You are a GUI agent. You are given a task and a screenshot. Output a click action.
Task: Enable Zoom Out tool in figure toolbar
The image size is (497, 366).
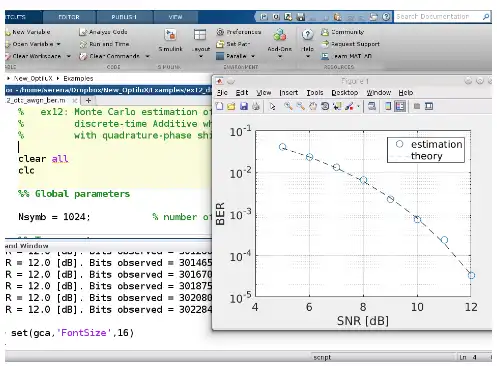click(x=300, y=106)
